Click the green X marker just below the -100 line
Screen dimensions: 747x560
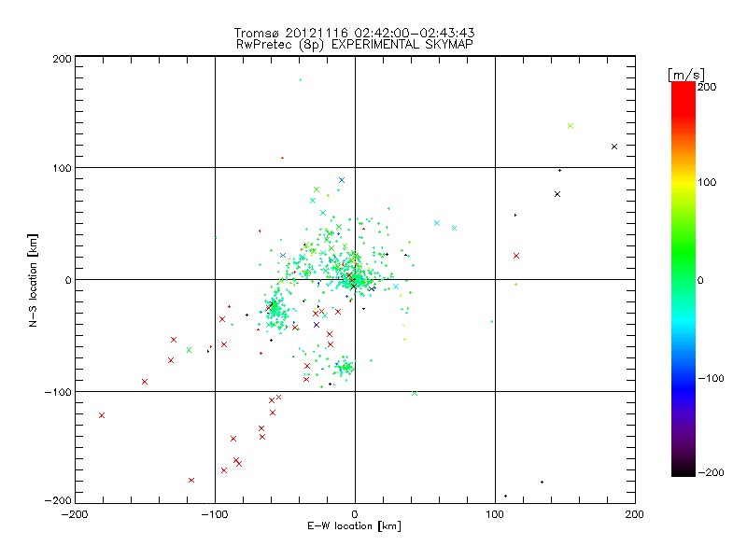pyautogui.click(x=415, y=393)
